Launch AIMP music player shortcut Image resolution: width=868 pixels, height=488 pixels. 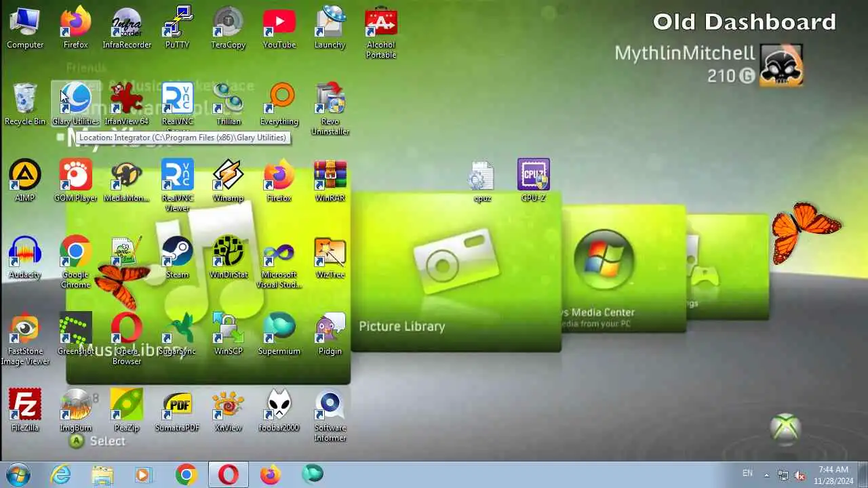tap(25, 182)
